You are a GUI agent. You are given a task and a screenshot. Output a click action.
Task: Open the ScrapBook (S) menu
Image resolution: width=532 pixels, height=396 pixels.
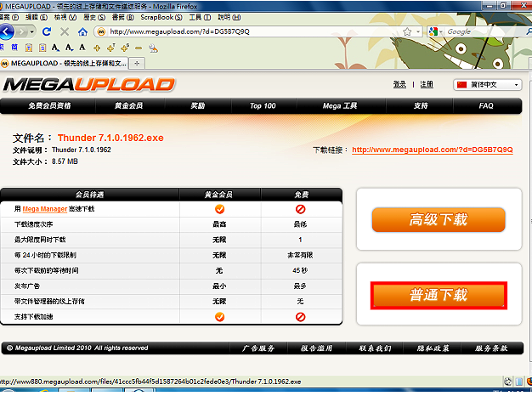(x=161, y=17)
